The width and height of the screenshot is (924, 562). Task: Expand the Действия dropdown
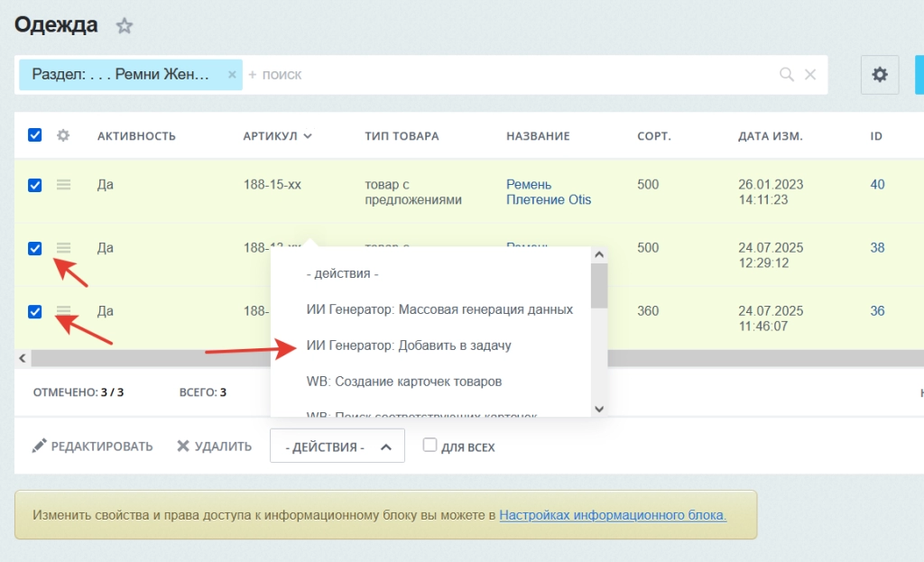[337, 447]
